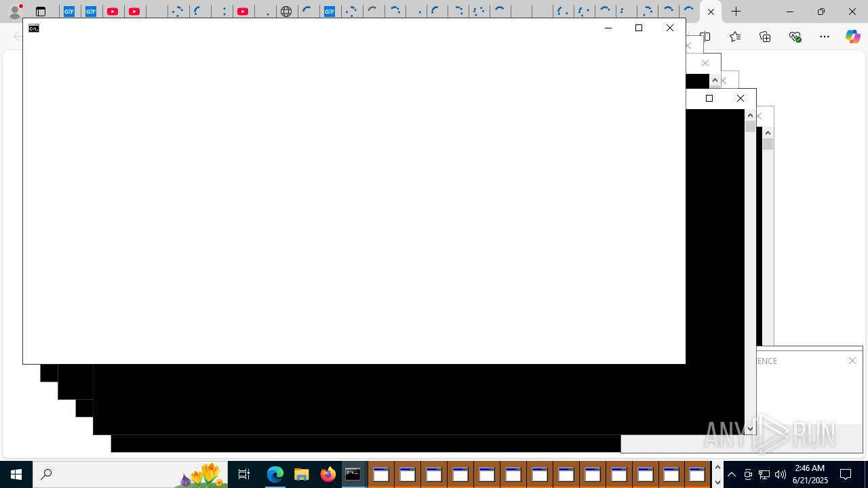The height and width of the screenshot is (488, 868).
Task: Close the command prompt window behind front one
Action: coord(741,98)
